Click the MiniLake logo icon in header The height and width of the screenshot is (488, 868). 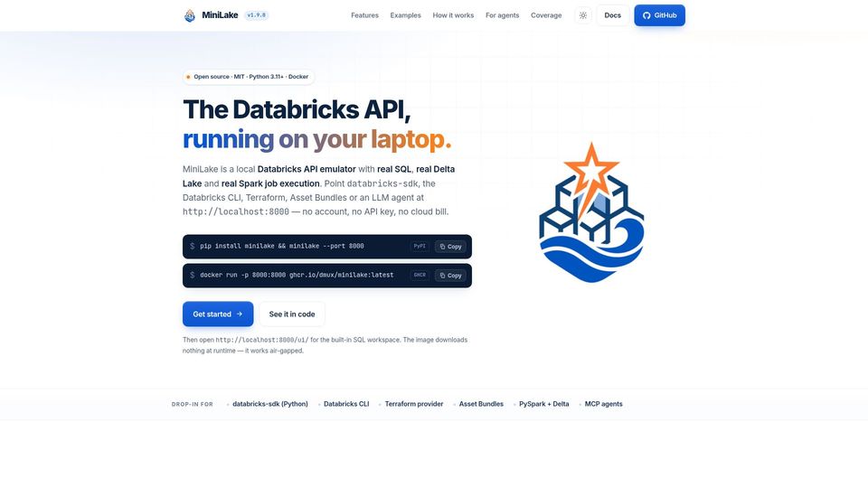click(x=189, y=15)
